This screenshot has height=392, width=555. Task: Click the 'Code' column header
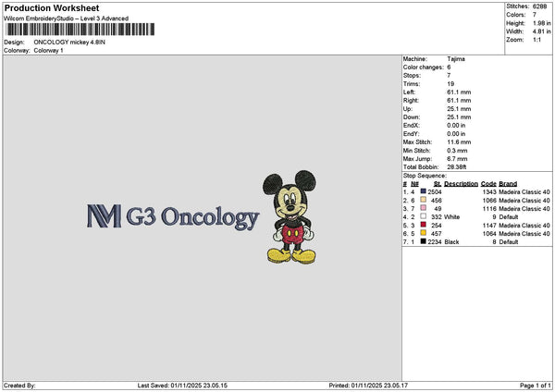click(x=488, y=184)
